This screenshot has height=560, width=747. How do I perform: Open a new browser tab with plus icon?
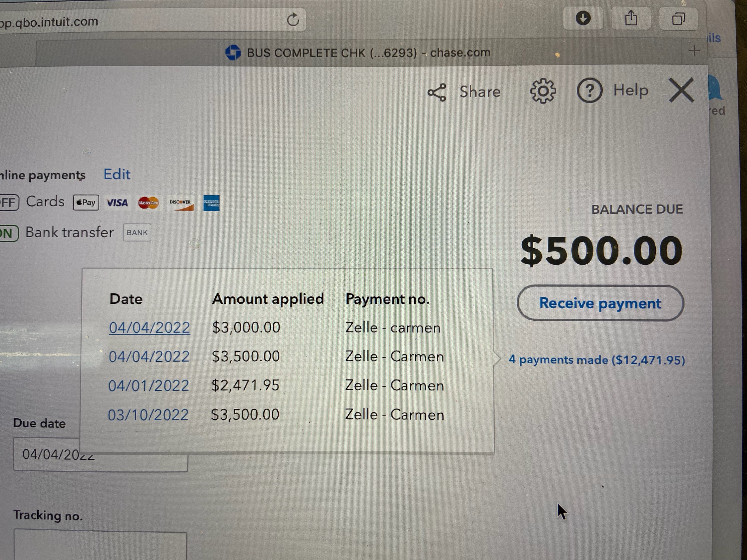[x=694, y=51]
